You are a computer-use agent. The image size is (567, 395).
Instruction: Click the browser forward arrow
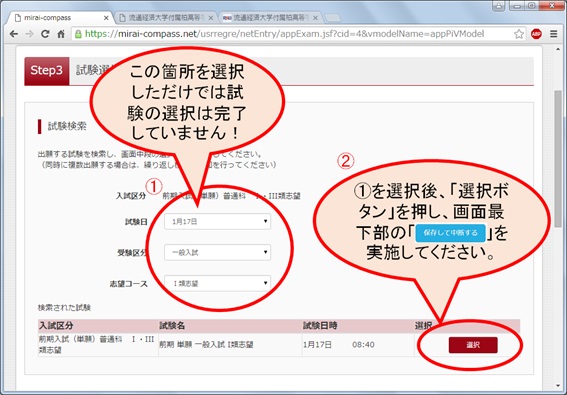tap(29, 34)
